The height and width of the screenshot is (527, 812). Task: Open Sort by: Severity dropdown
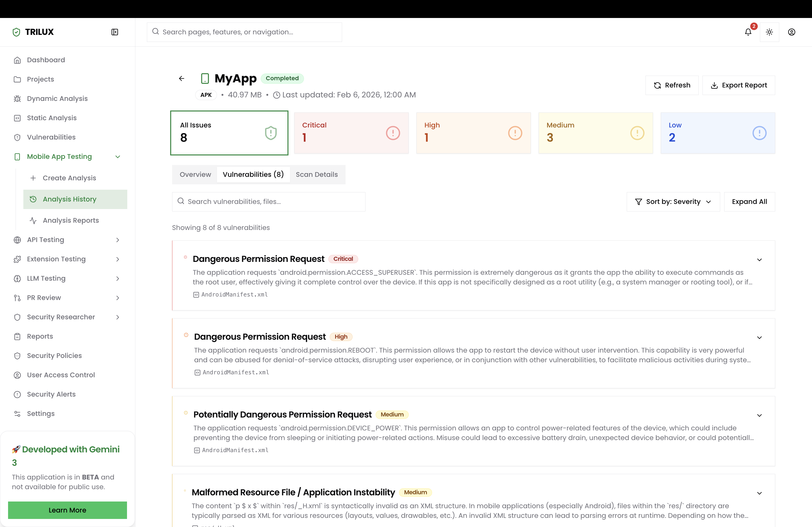673,202
